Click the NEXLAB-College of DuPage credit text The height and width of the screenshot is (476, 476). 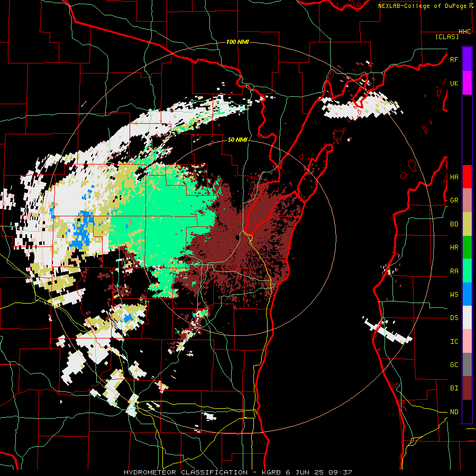coord(426,6)
